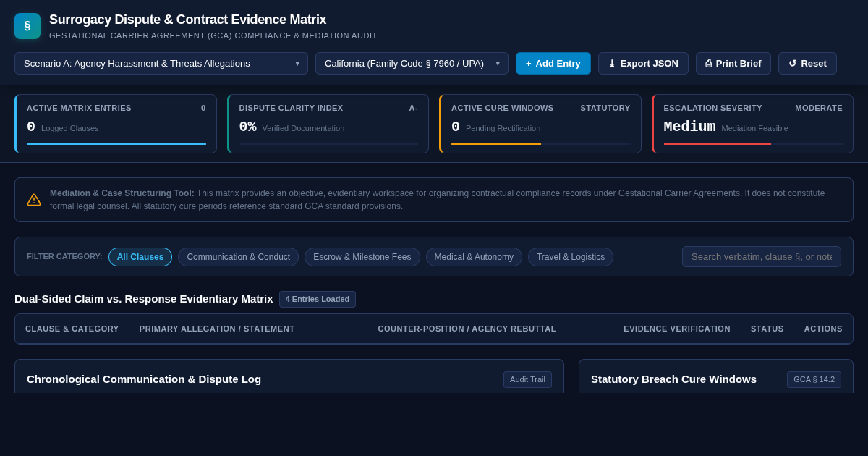Image resolution: width=868 pixels, height=456 pixels.
Task: Click Chronological Communication & Dispute Log heading
Action: (144, 379)
